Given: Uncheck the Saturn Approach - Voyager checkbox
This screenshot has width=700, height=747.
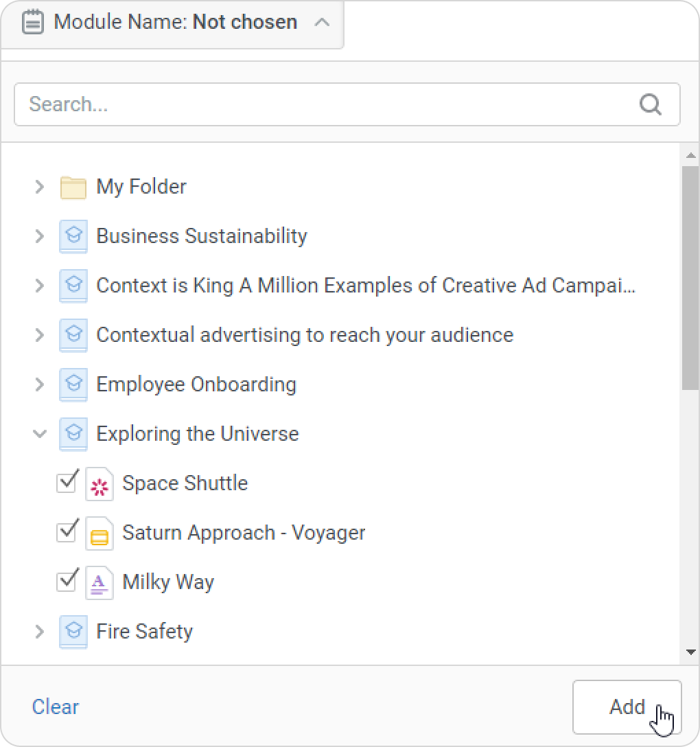Looking at the screenshot, I should tap(67, 531).
